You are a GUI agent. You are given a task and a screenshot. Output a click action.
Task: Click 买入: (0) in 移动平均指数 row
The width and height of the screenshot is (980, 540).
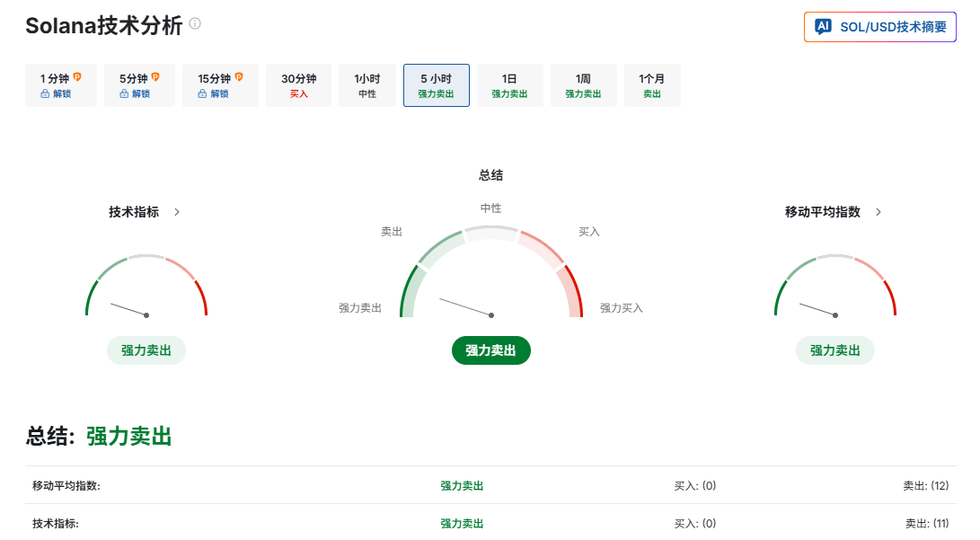695,485
